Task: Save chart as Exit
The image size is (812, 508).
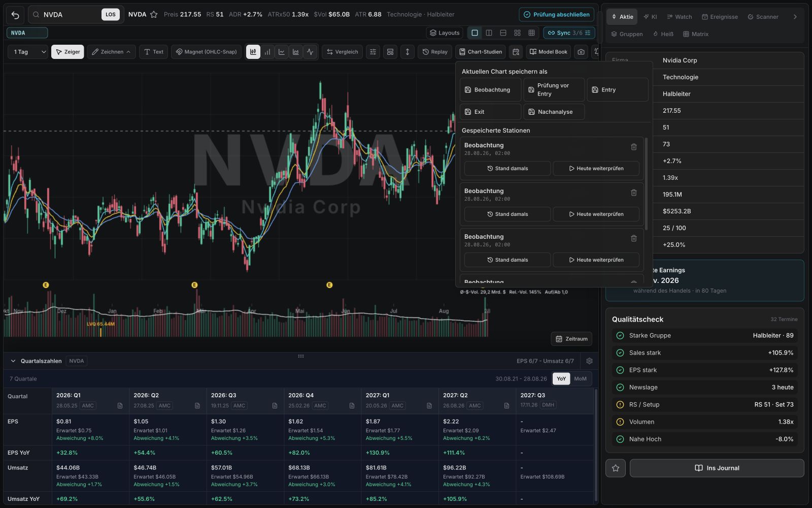Action: click(x=491, y=112)
